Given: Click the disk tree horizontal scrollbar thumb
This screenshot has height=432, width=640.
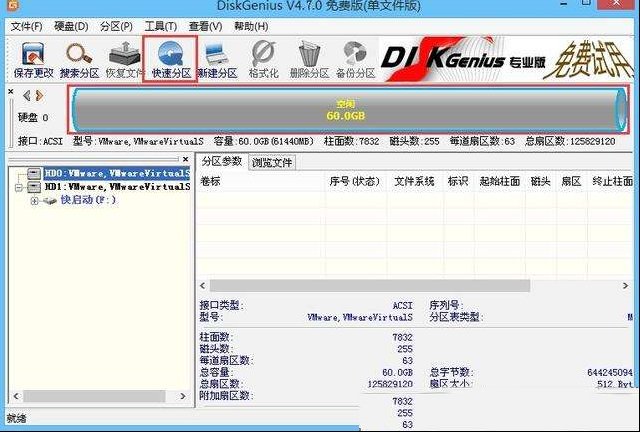Looking at the screenshot, I should point(94,396).
